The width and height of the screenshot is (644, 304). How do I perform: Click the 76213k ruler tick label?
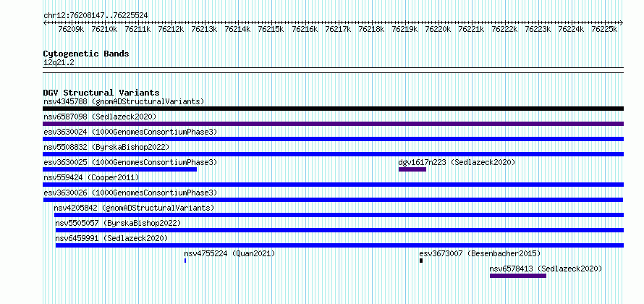[x=205, y=30]
